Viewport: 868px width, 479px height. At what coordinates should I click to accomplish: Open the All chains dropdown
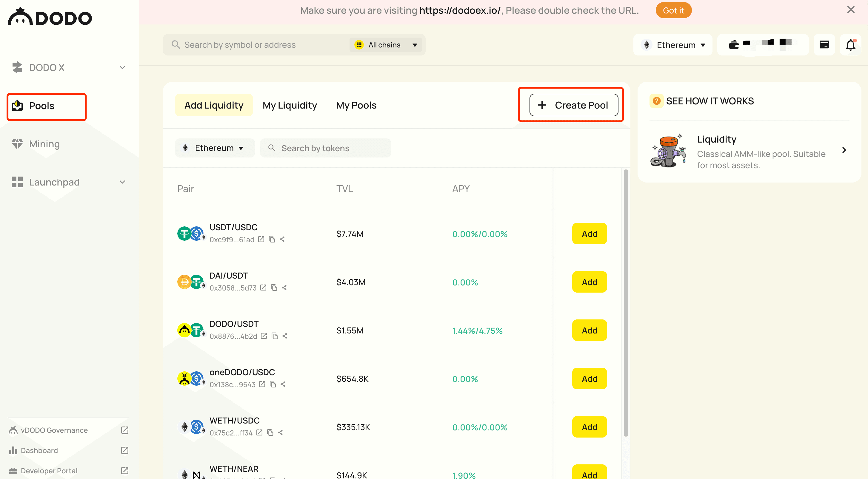(385, 45)
